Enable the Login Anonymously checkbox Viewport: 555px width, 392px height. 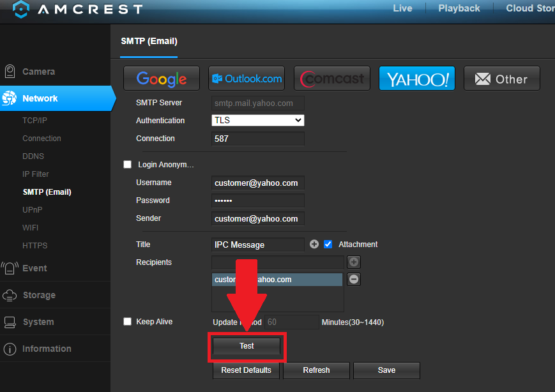pos(128,165)
